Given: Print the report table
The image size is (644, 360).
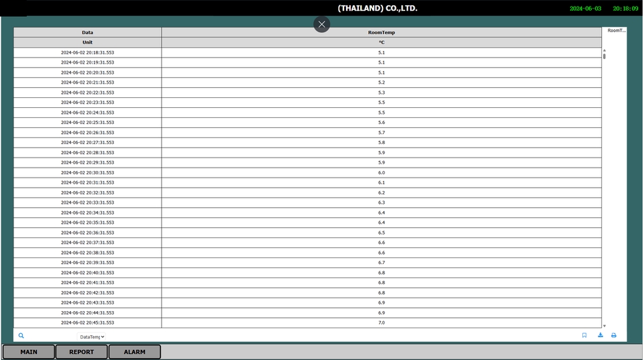Looking at the screenshot, I should [x=614, y=335].
